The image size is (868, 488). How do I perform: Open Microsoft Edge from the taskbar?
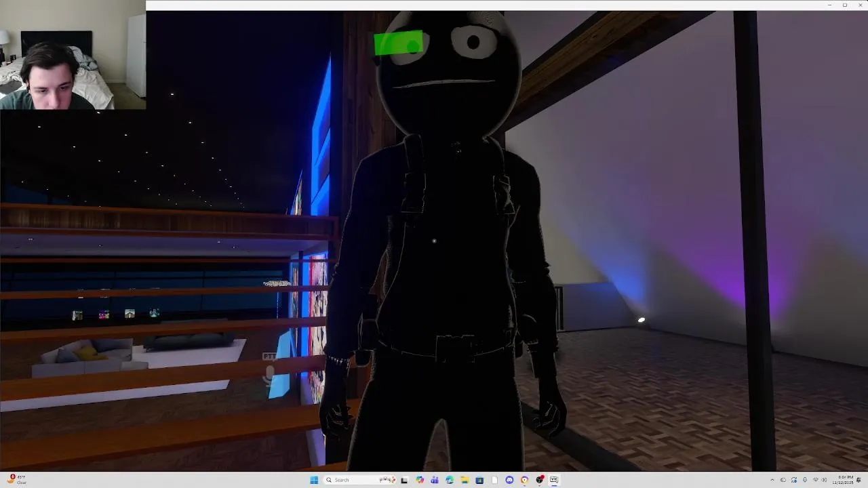[x=450, y=480]
